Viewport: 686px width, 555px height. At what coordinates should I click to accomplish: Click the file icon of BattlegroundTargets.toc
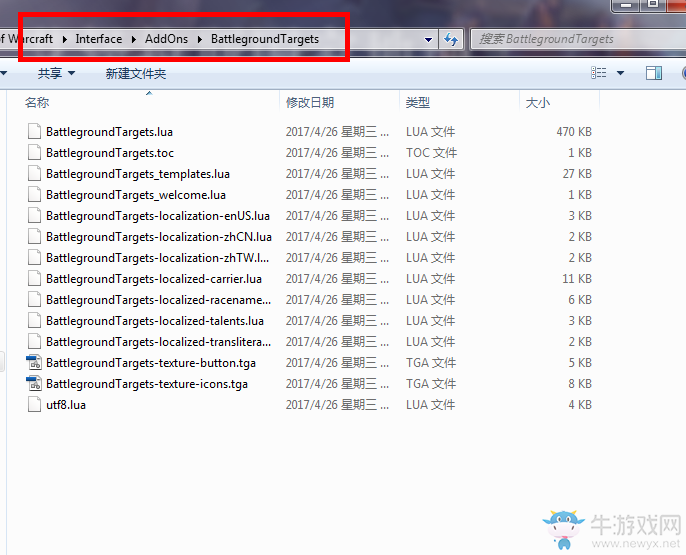[34, 152]
